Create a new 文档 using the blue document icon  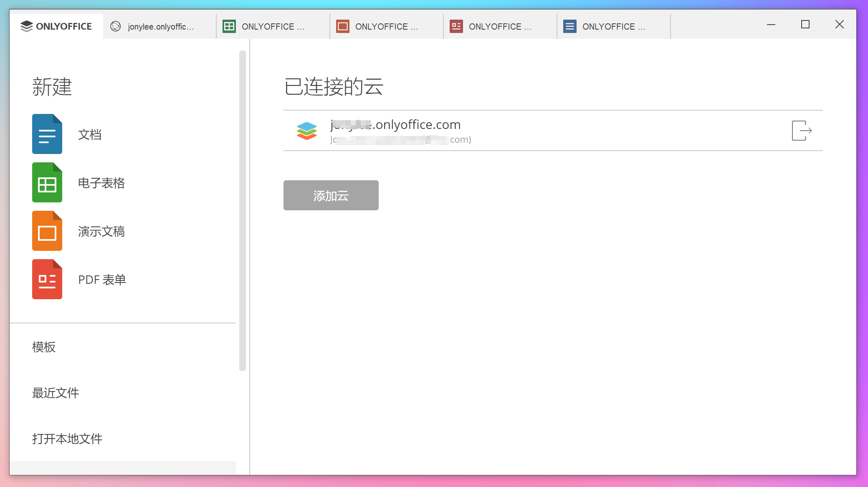47,134
